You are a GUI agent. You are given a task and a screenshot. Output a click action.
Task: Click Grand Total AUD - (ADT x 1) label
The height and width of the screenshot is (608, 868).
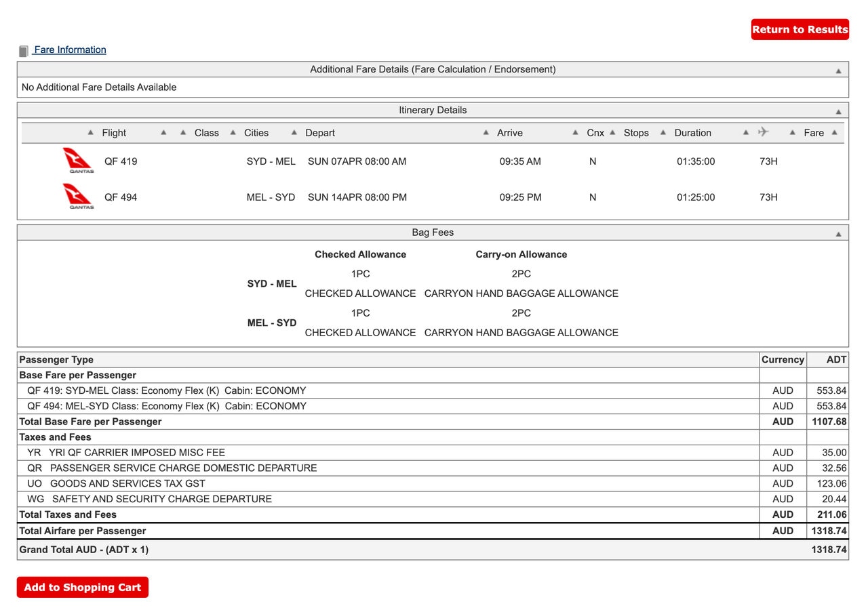[83, 550]
